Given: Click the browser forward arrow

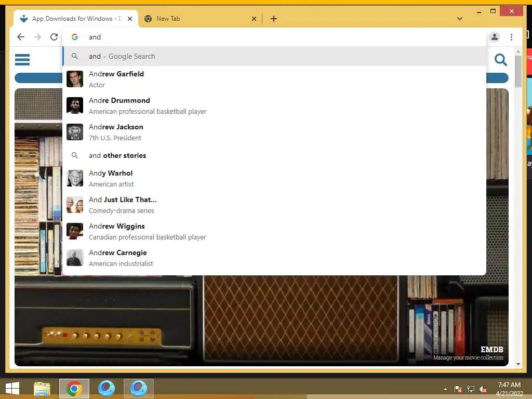Looking at the screenshot, I should [x=37, y=37].
